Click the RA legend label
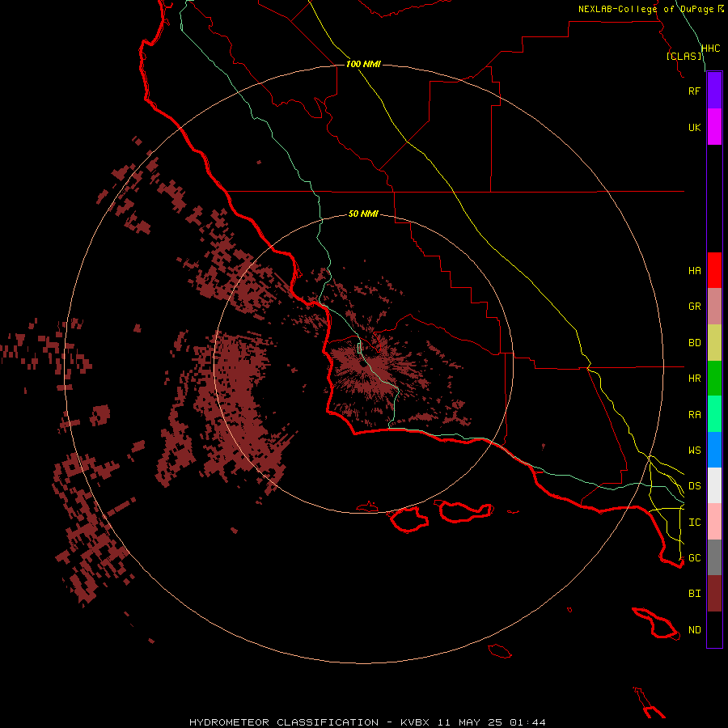Viewport: 728px width, 728px height. click(694, 414)
